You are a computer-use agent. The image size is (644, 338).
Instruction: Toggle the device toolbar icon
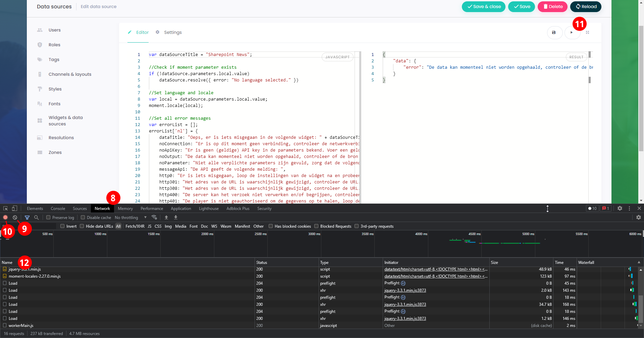14,209
